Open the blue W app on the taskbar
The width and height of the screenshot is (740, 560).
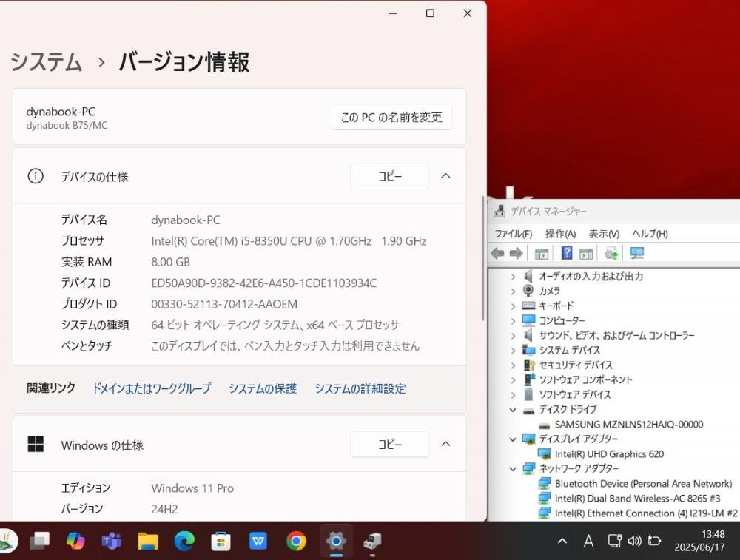(258, 541)
